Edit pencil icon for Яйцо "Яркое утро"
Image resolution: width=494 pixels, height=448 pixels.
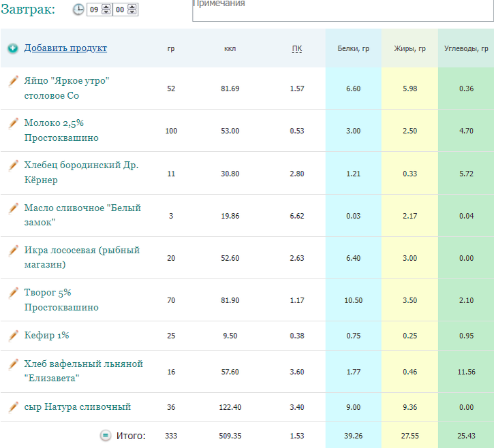pyautogui.click(x=13, y=80)
